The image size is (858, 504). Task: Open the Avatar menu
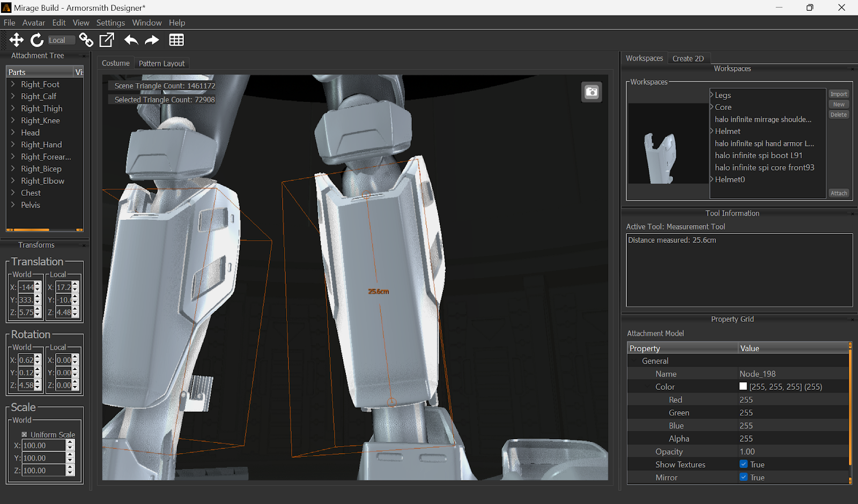(x=33, y=23)
